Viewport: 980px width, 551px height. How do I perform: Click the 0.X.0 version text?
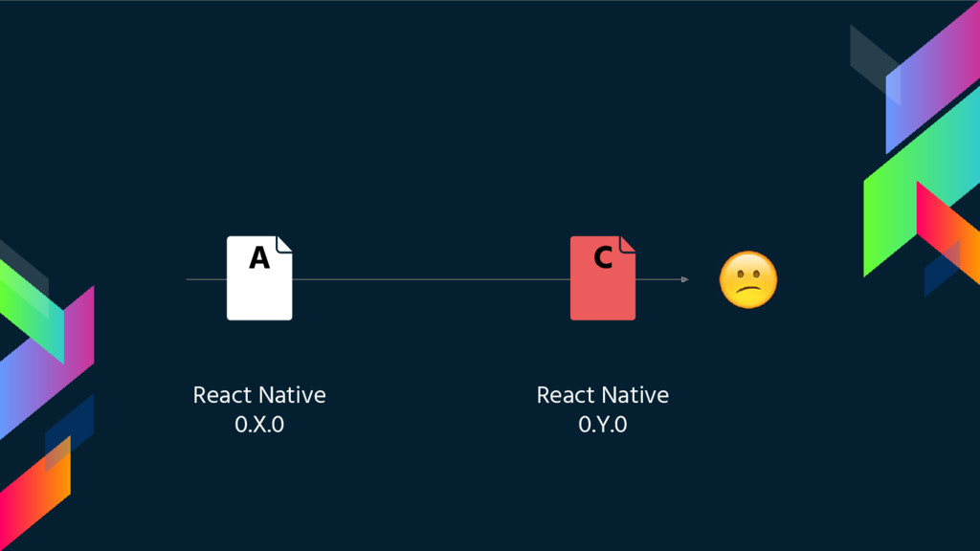pyautogui.click(x=259, y=425)
